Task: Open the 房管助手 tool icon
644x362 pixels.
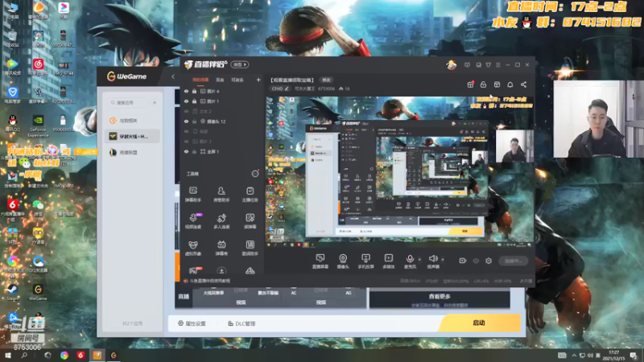Action: click(x=221, y=194)
